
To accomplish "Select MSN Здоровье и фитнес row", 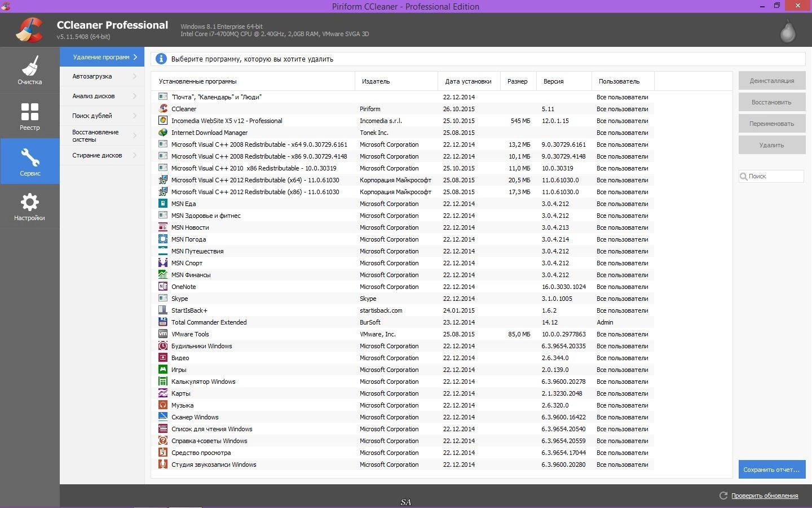I will coord(403,215).
